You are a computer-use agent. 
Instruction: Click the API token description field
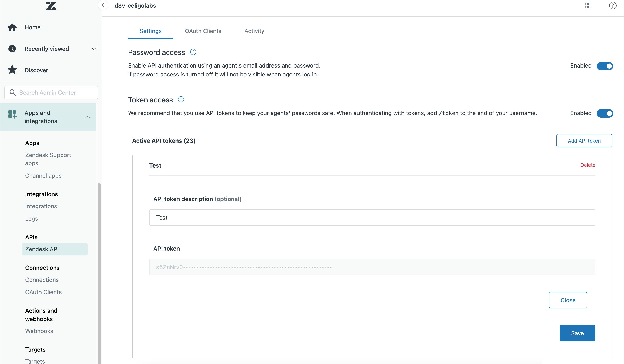click(x=372, y=217)
